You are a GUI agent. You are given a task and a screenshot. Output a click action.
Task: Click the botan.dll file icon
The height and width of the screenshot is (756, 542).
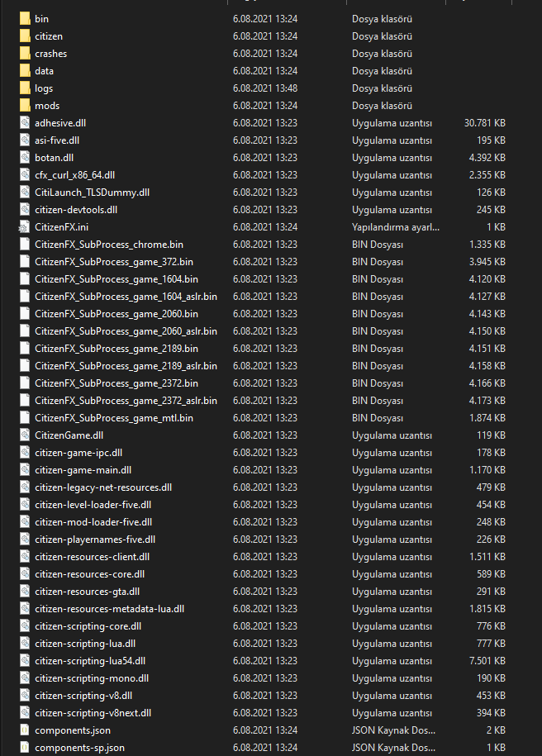pos(25,158)
